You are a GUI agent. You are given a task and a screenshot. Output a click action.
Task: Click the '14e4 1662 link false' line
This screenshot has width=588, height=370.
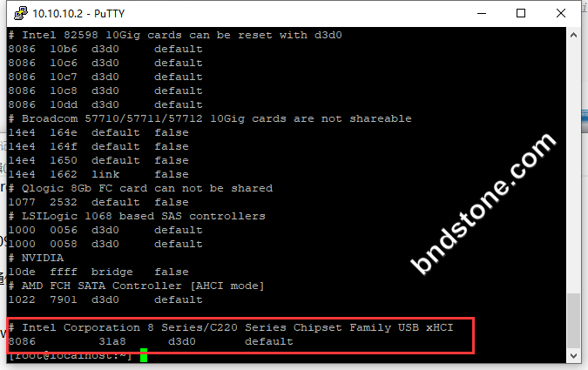tap(98, 174)
